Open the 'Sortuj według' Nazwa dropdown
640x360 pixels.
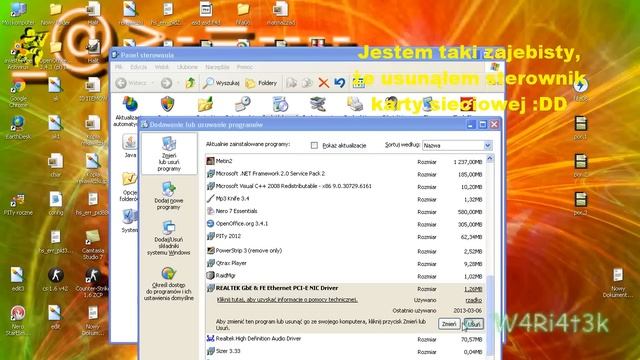coord(457,145)
